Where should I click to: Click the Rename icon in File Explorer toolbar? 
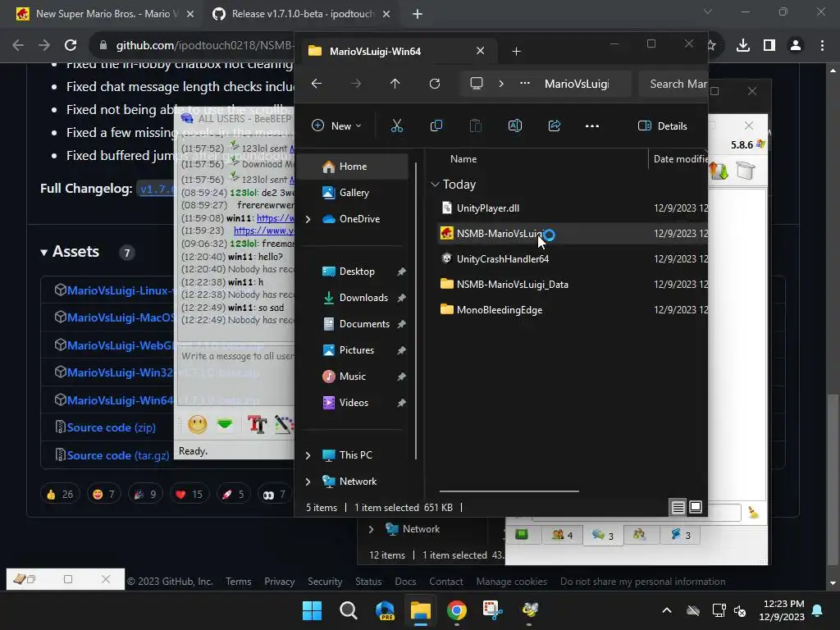[515, 126]
